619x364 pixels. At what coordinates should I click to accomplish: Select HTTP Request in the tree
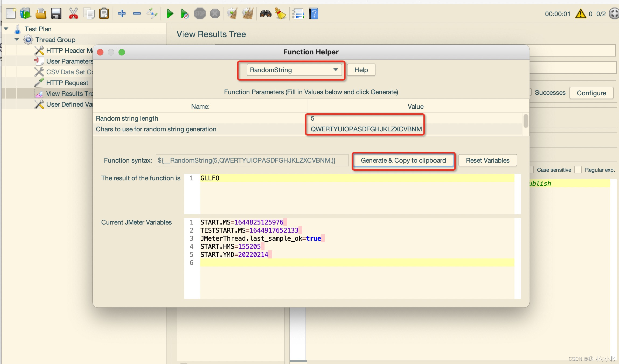[67, 83]
